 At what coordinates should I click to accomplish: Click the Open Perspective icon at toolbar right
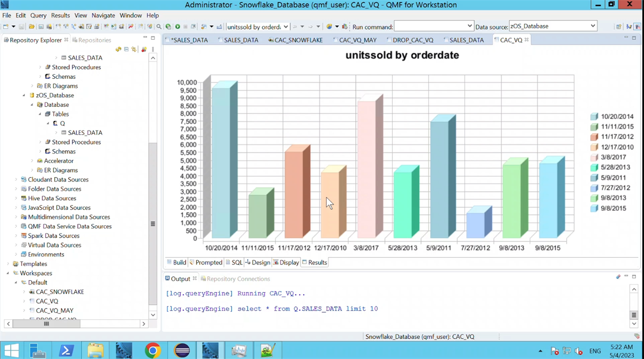click(x=619, y=26)
